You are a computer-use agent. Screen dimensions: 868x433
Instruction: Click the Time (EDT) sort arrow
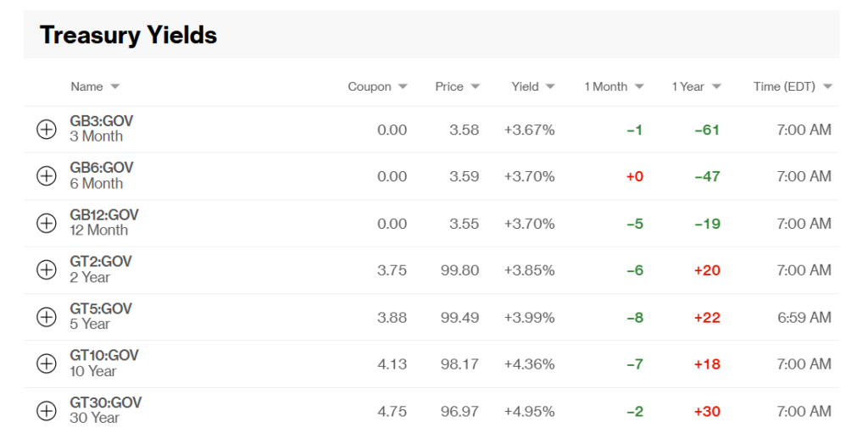click(827, 87)
